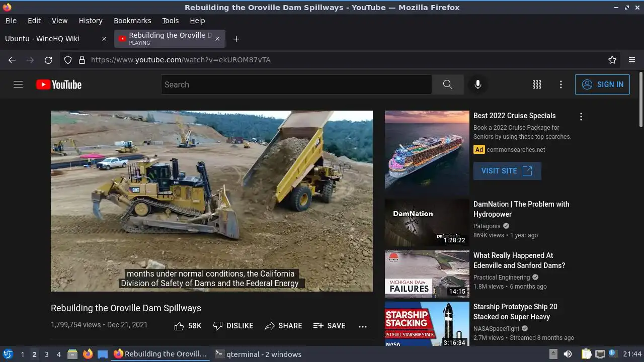Open the Bookmarks menu

coord(132,21)
